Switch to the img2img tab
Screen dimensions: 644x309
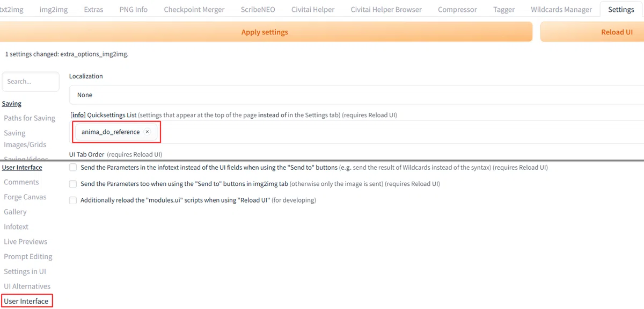[x=54, y=9]
